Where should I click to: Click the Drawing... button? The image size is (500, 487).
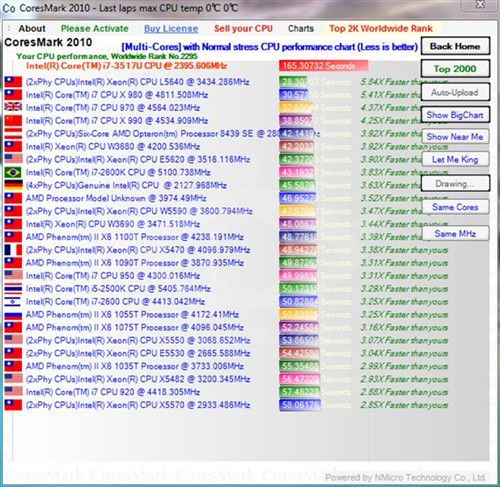[455, 183]
